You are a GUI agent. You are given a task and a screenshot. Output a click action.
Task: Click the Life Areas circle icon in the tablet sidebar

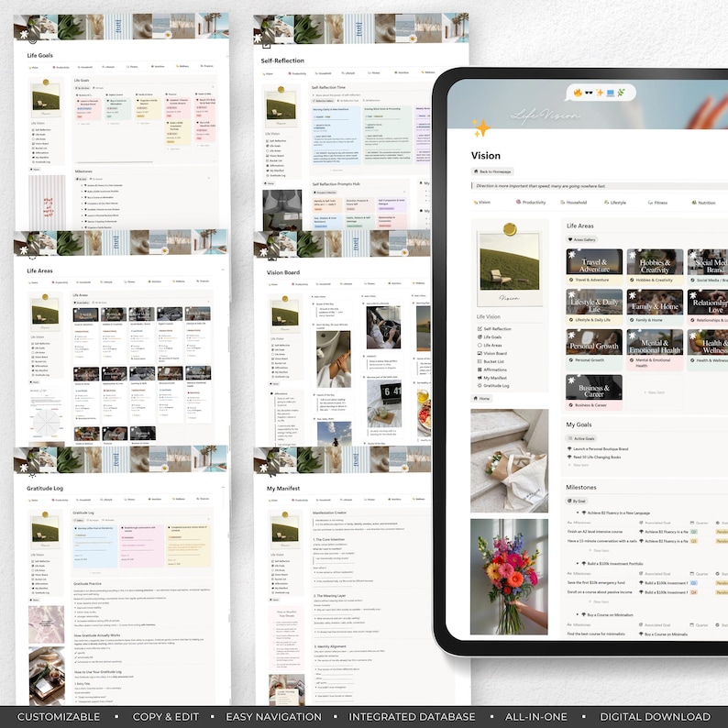(480, 345)
